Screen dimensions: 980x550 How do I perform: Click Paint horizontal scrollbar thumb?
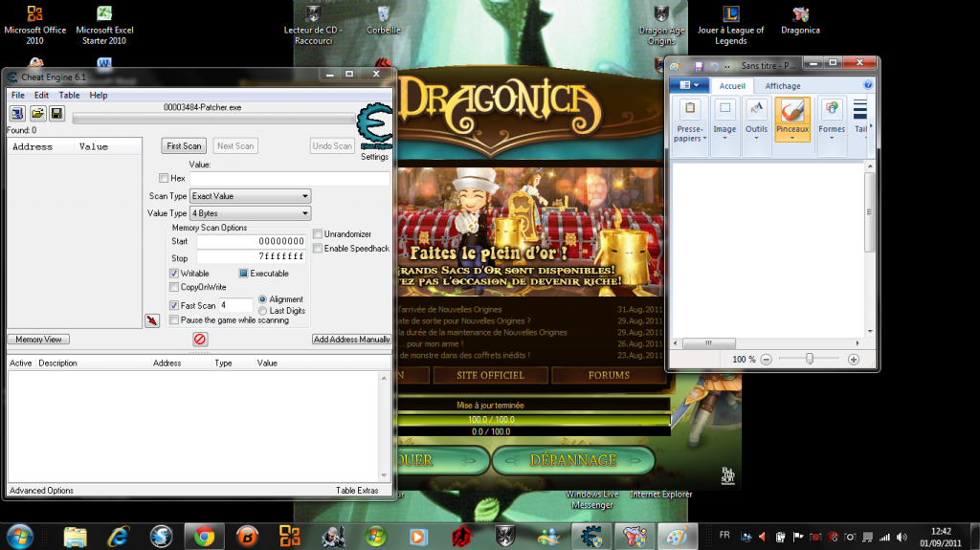709,342
